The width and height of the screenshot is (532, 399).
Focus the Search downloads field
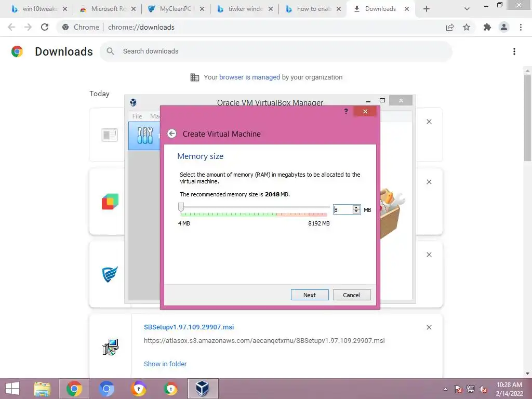point(275,51)
